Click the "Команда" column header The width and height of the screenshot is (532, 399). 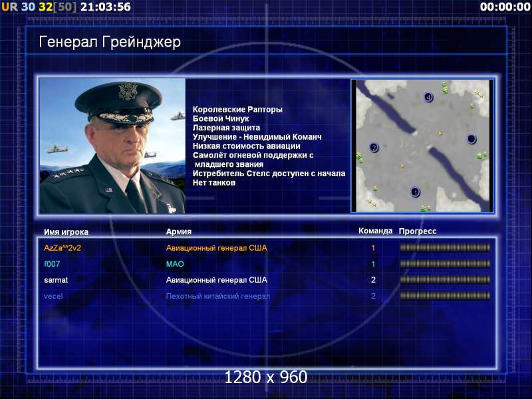[x=376, y=231]
